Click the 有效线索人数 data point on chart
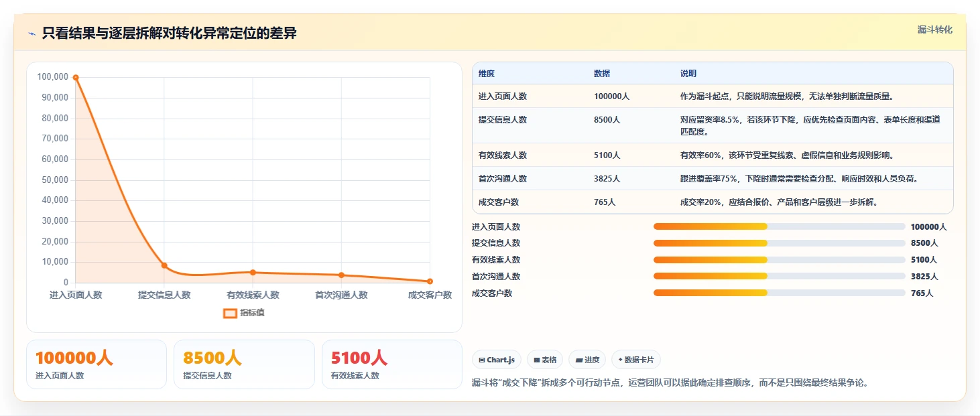 click(x=253, y=272)
